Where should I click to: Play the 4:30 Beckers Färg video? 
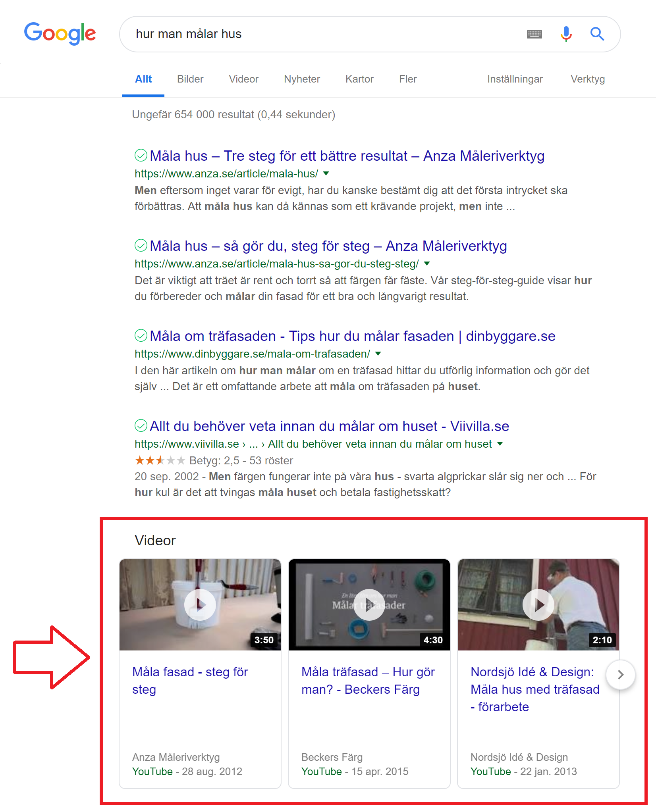click(369, 604)
